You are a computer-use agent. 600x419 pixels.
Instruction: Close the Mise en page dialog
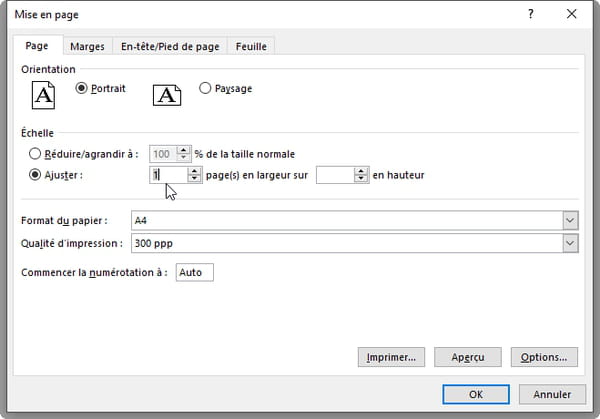tap(571, 14)
